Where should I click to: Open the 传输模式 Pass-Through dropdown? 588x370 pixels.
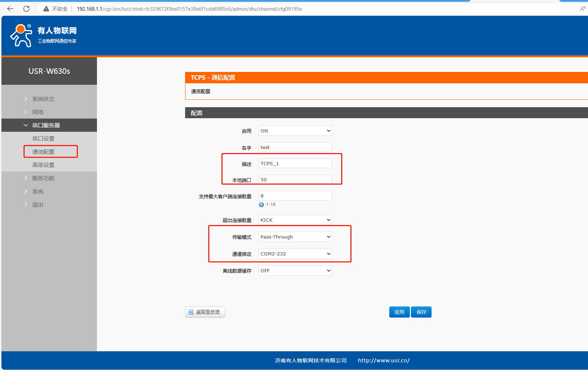tap(295, 237)
